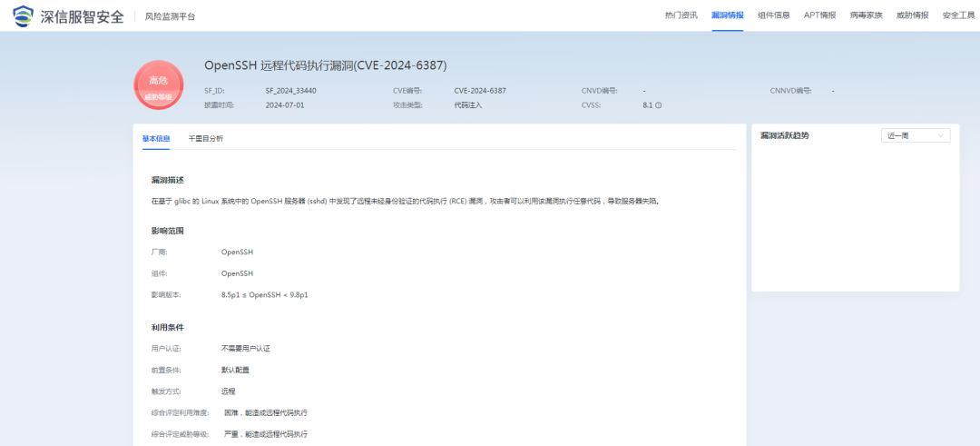Click the 漏洞活跃趋势 panel title

tap(784, 135)
